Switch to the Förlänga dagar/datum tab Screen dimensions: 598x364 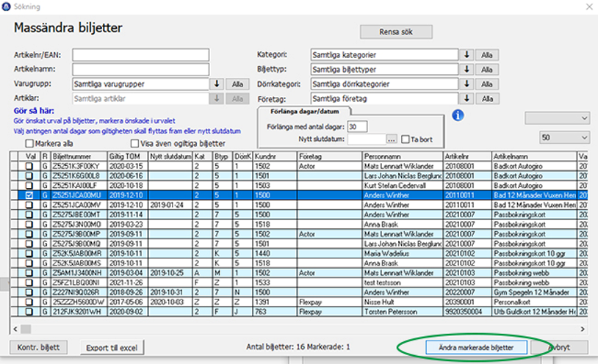[304, 112]
